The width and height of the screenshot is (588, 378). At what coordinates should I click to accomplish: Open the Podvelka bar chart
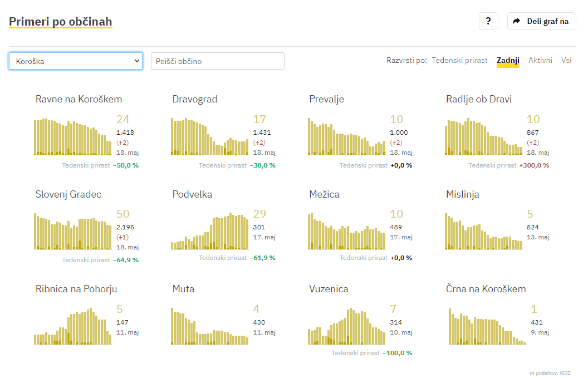pyautogui.click(x=209, y=231)
